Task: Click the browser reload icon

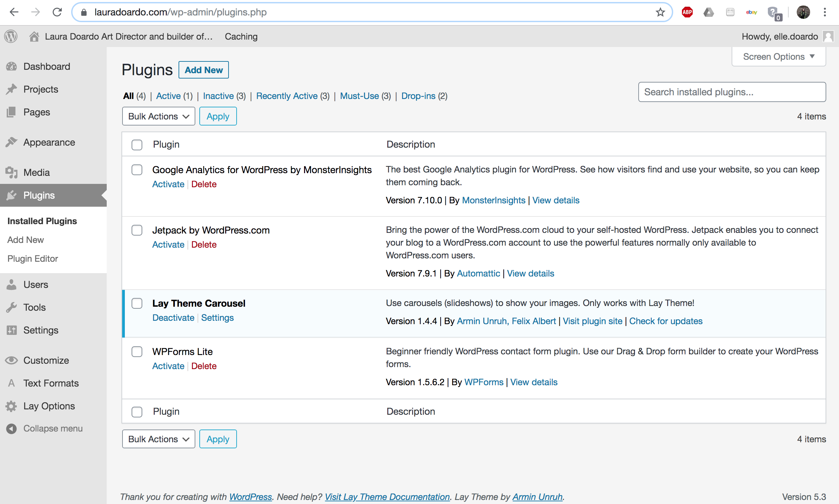Action: 57,12
